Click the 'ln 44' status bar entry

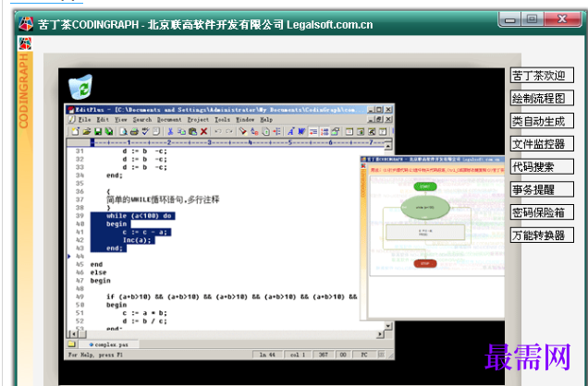(267, 355)
